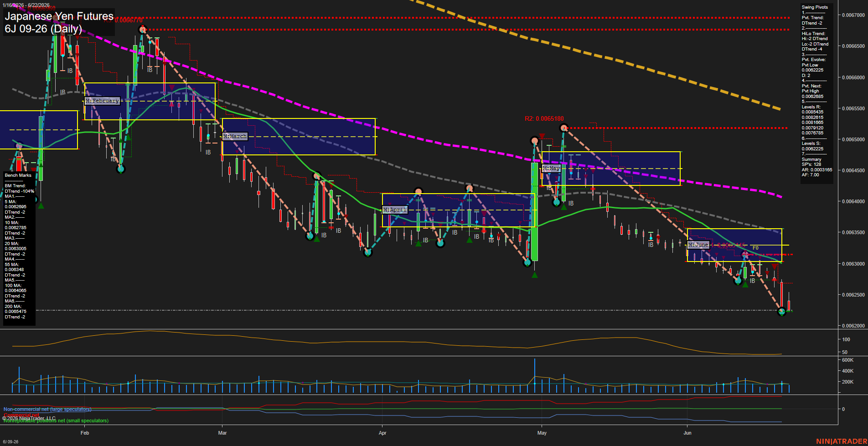Click the 'Nonreportable positions net (small speculators)' legend
The height and width of the screenshot is (446, 868).
pos(56,420)
